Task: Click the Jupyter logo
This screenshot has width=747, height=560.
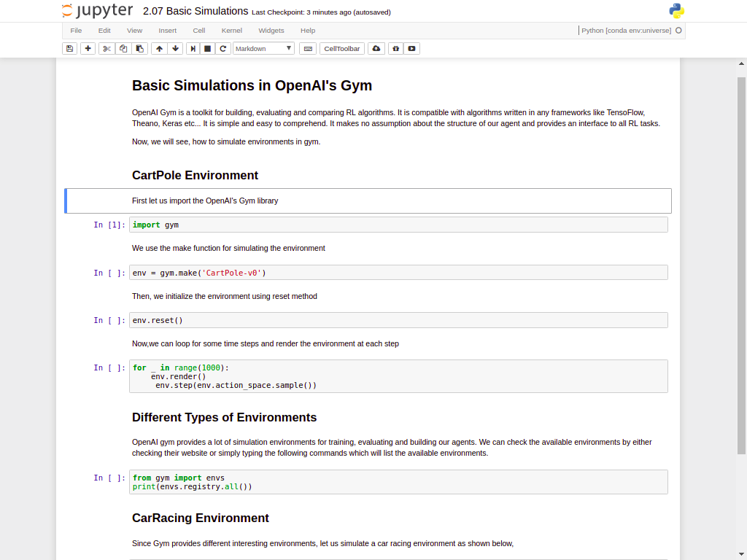Action: (x=98, y=11)
